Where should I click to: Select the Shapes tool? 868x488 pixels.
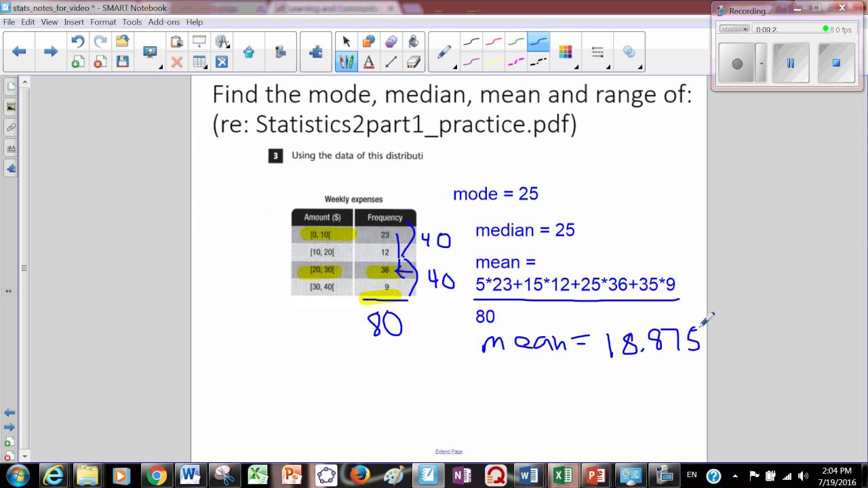tap(369, 42)
